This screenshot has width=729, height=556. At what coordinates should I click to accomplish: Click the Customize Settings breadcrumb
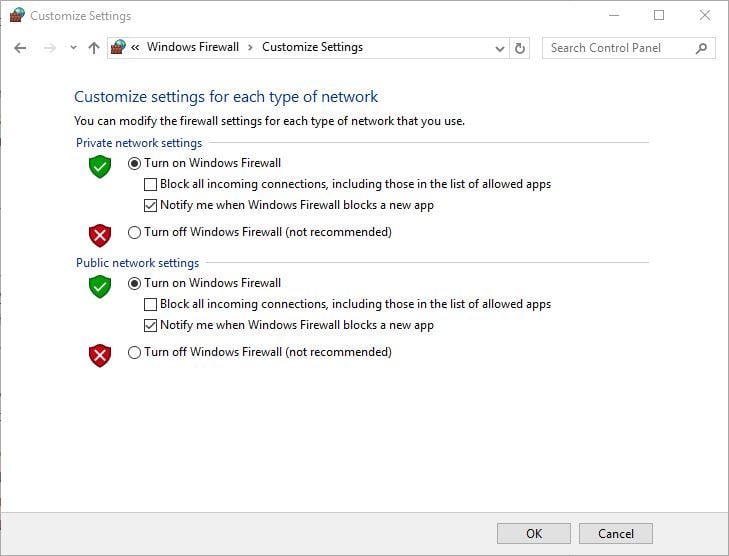(x=312, y=47)
